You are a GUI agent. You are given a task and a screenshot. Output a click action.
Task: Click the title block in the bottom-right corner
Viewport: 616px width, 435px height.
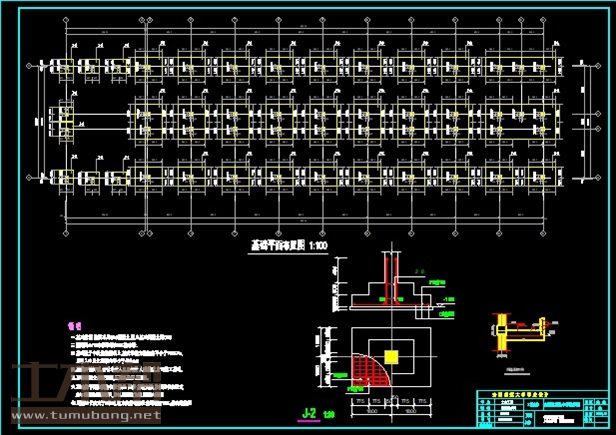pos(539,410)
